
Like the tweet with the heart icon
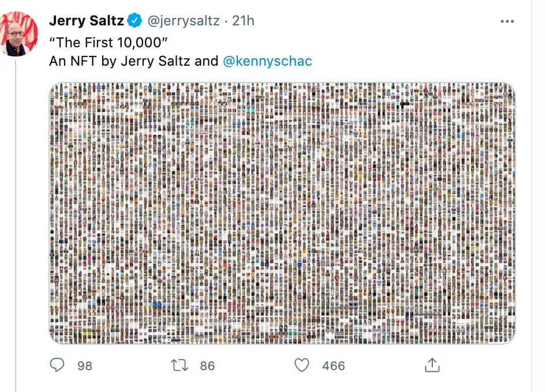point(302,365)
